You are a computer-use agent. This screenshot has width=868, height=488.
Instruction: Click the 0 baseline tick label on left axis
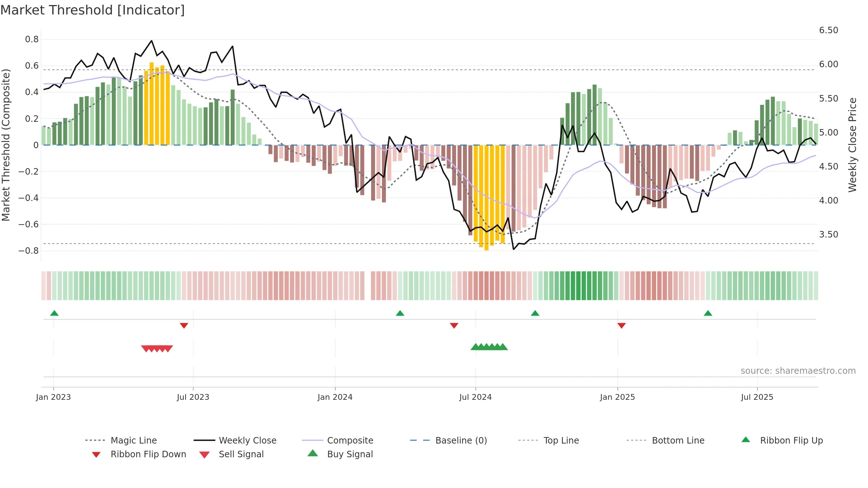coord(36,145)
